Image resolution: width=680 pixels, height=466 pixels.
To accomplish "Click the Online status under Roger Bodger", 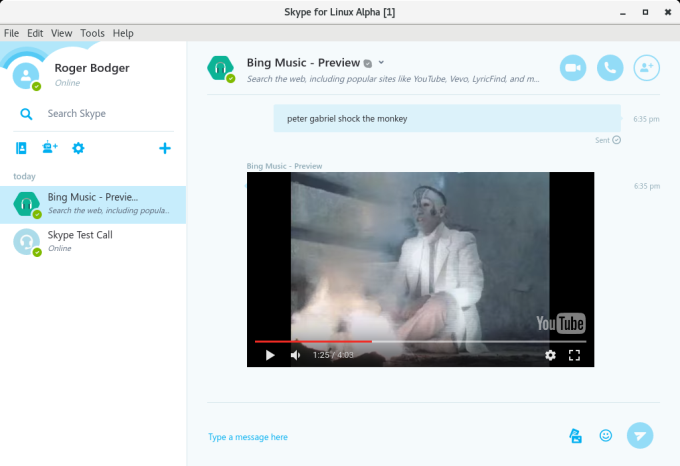I will coord(67,83).
